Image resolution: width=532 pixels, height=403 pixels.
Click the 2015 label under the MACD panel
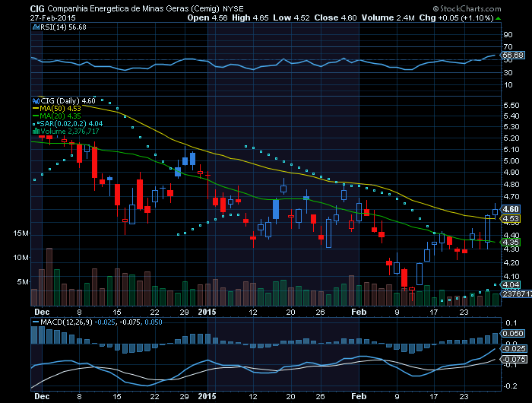207,396
